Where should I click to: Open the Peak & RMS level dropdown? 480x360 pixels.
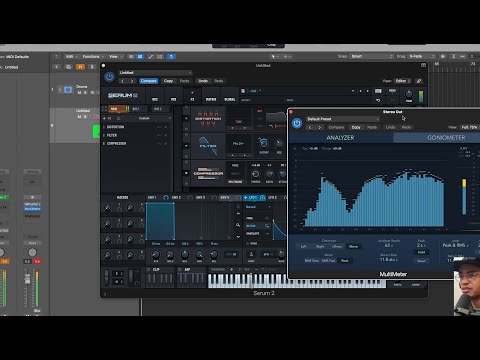(x=455, y=245)
